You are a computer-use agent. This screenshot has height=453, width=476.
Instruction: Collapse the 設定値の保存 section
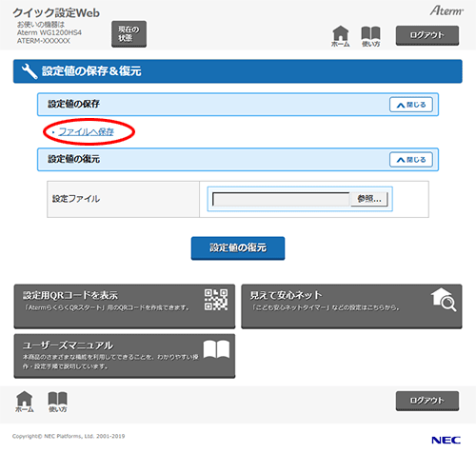pyautogui.click(x=411, y=105)
